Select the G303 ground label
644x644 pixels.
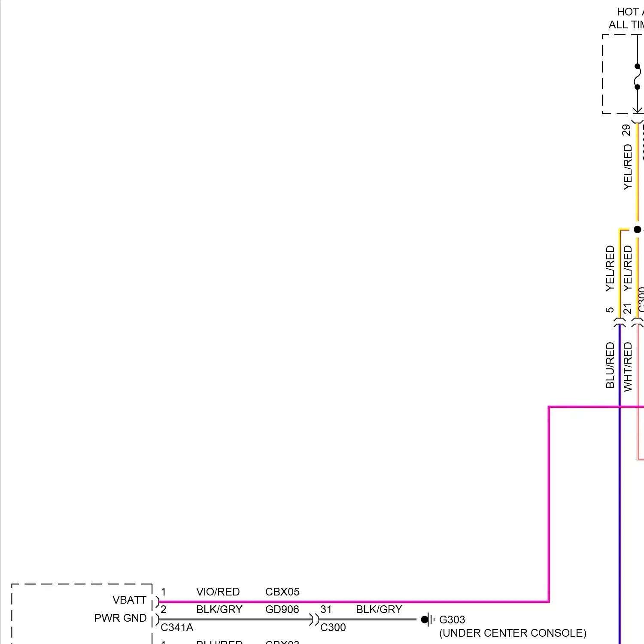click(452, 620)
